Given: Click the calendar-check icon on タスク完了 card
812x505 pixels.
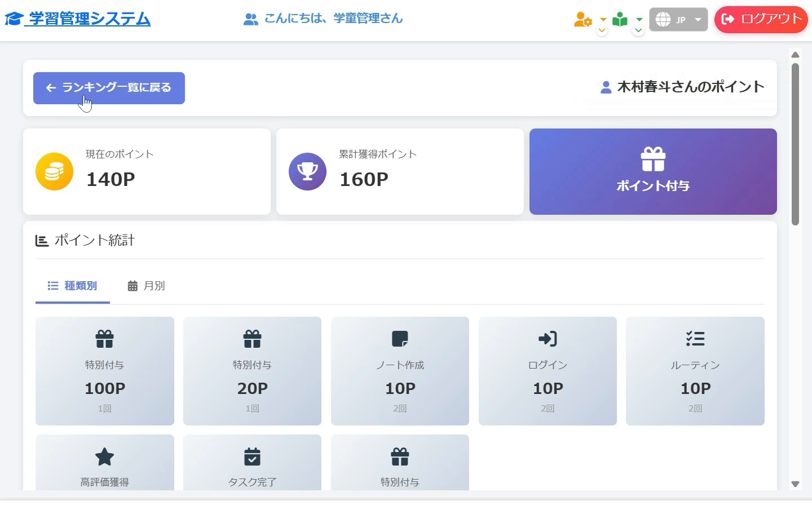Looking at the screenshot, I should [252, 457].
